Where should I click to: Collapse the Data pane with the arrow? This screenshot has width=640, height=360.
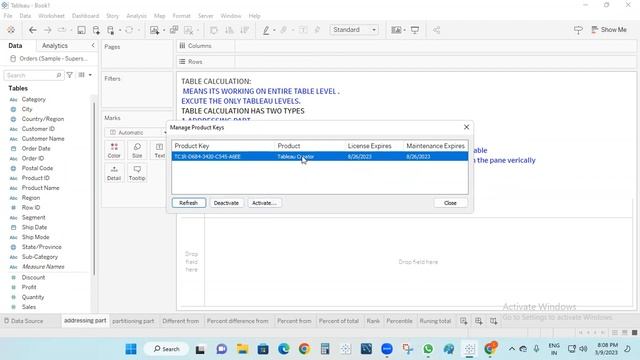[93, 45]
